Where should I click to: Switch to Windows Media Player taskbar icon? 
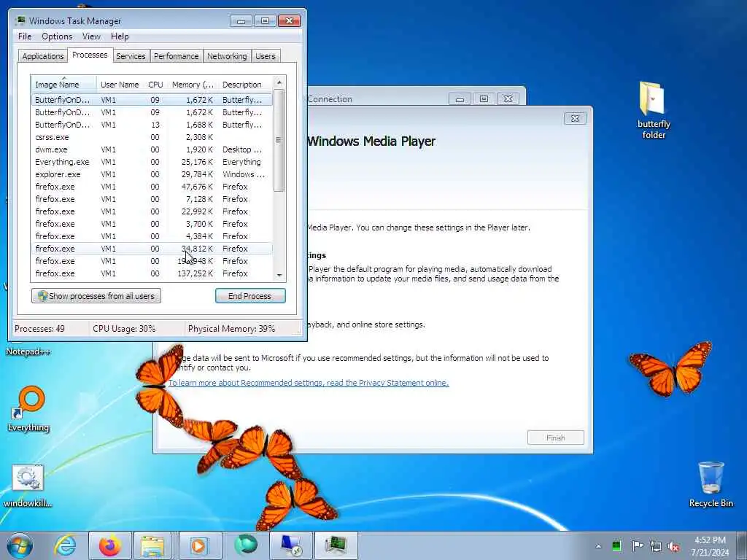tap(200, 545)
